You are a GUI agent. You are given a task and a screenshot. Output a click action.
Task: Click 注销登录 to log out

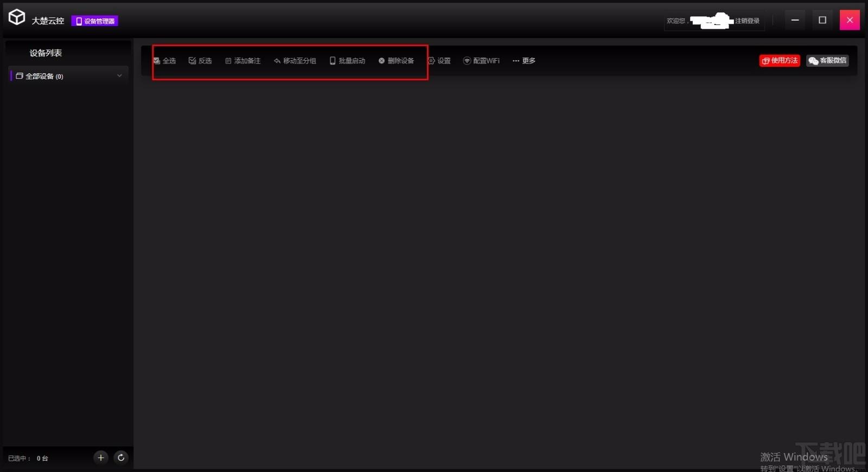point(747,21)
